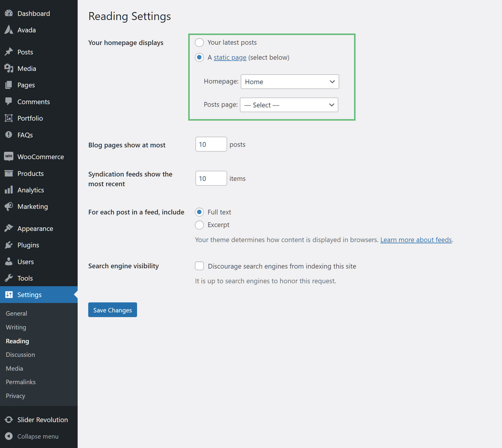Click the Analytics bar chart icon
The width and height of the screenshot is (502, 448).
pyautogui.click(x=9, y=190)
